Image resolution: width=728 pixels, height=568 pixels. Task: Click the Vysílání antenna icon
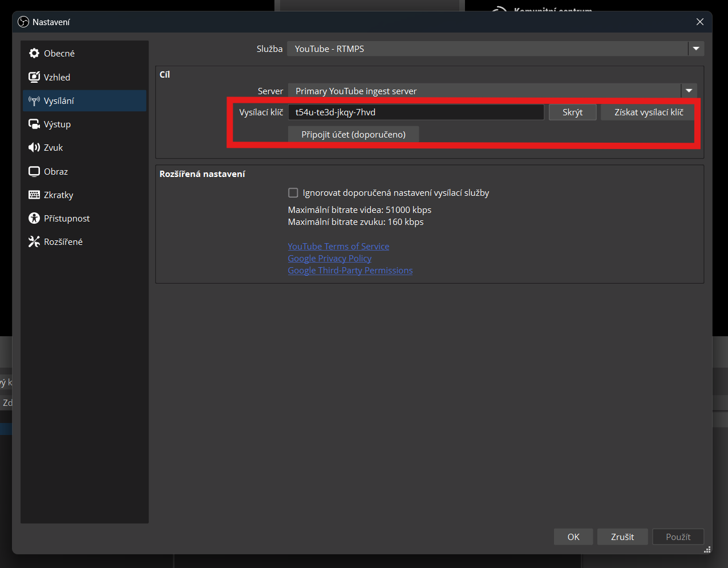tap(34, 101)
